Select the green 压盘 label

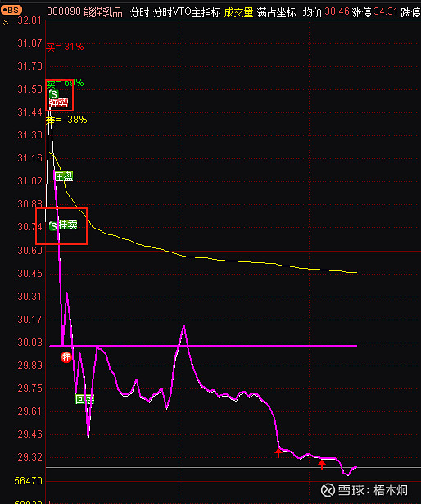click(64, 176)
